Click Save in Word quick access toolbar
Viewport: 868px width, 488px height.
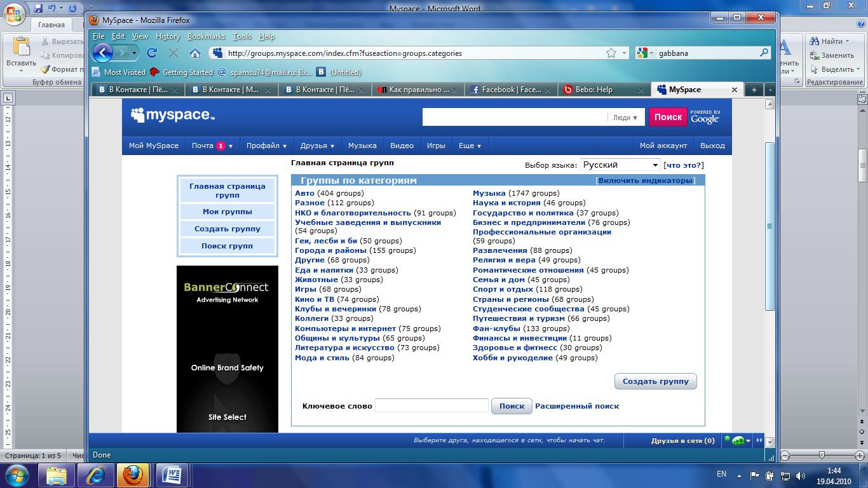pos(38,8)
